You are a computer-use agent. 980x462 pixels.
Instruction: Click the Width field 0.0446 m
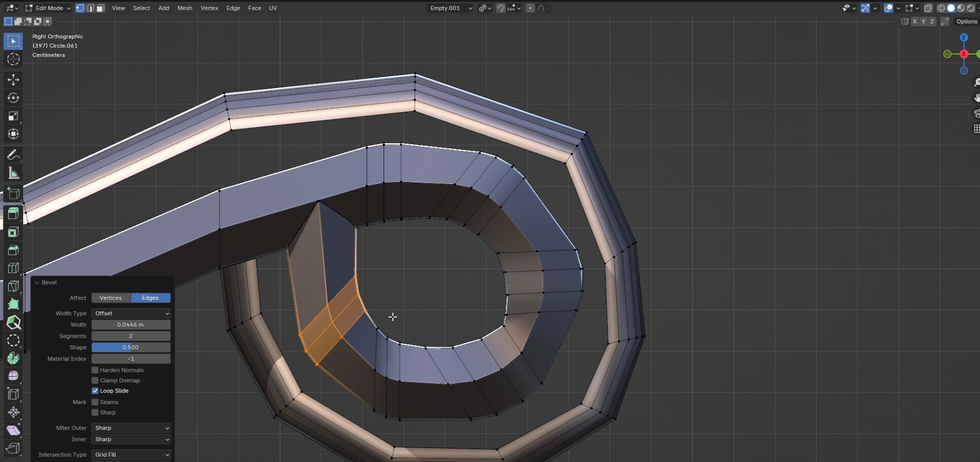[x=131, y=325]
